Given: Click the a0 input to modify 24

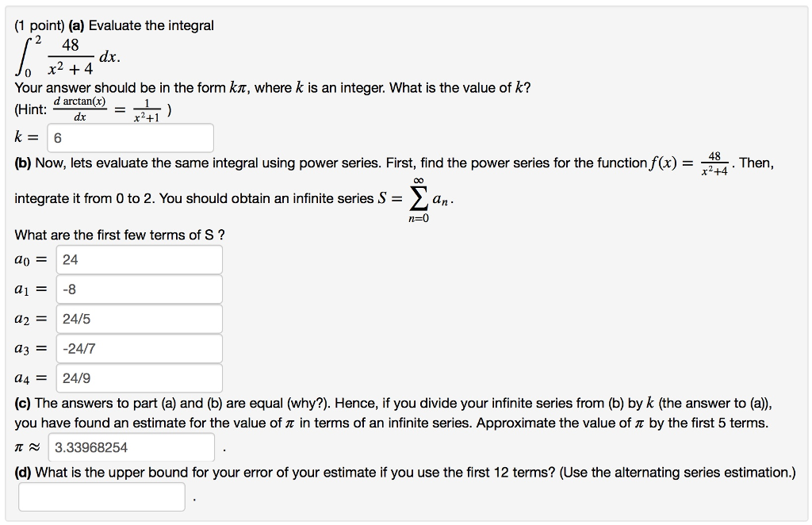Looking at the screenshot, I should 139,259.
